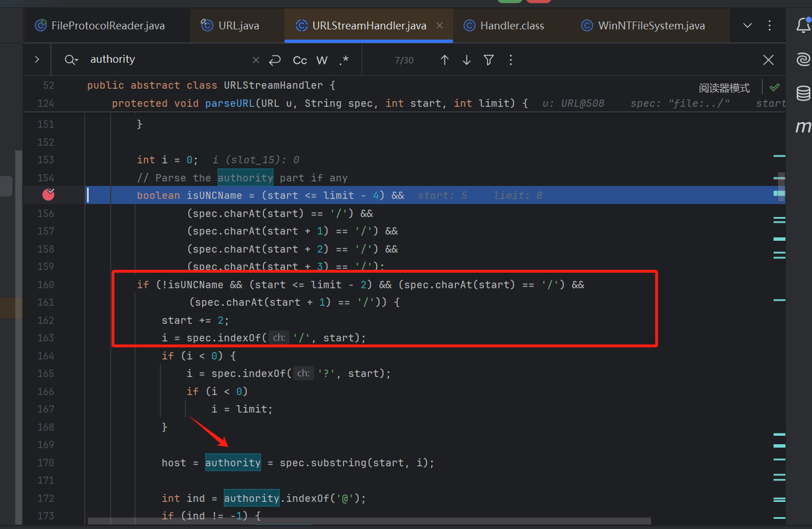Image resolution: width=812 pixels, height=529 pixels.
Task: Expand the replace field chevron
Action: pyautogui.click(x=37, y=59)
